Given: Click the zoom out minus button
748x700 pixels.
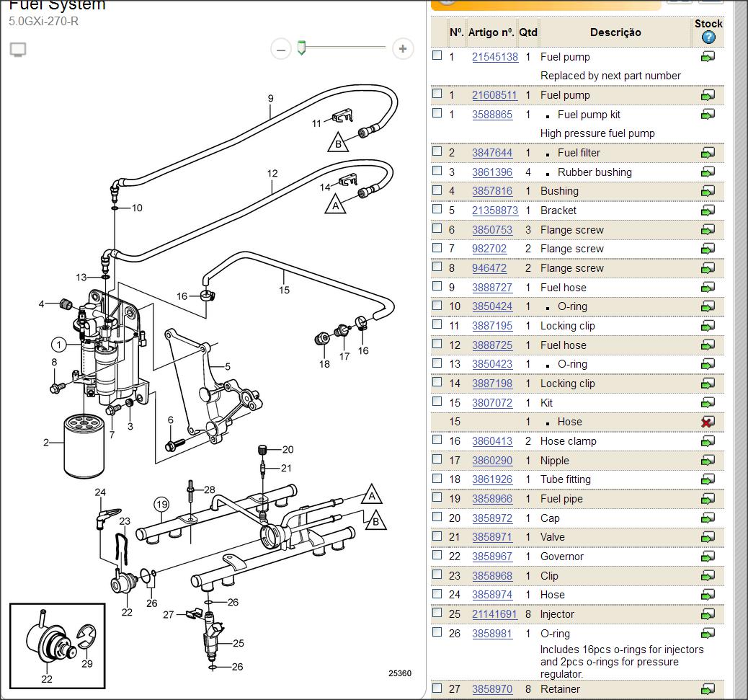Looking at the screenshot, I should (281, 49).
